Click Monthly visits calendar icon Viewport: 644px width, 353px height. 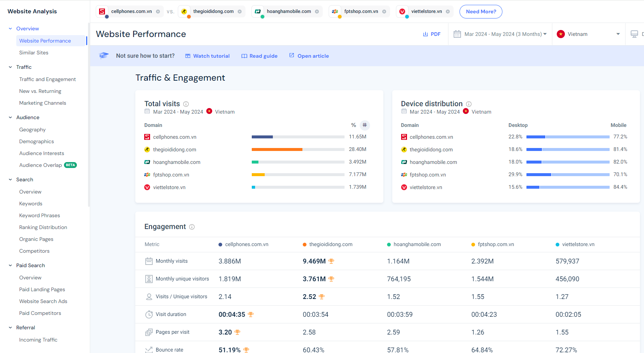point(149,261)
